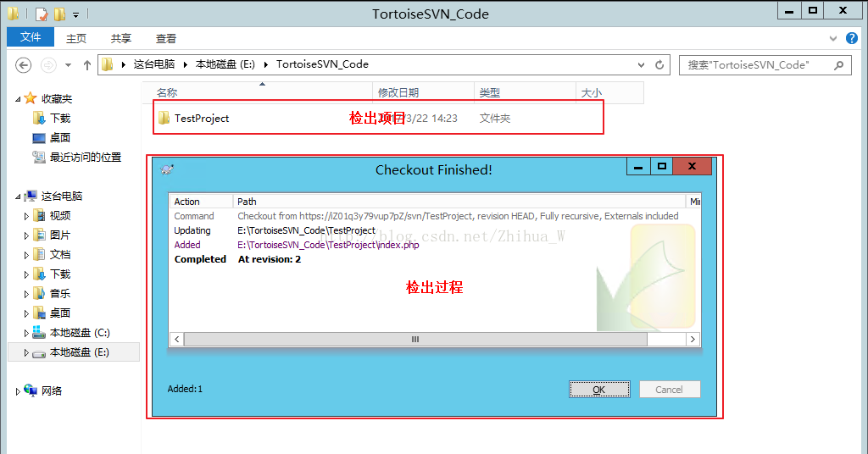The height and width of the screenshot is (454, 868).
Task: Expand the 音乐 folder node
Action: point(26,294)
